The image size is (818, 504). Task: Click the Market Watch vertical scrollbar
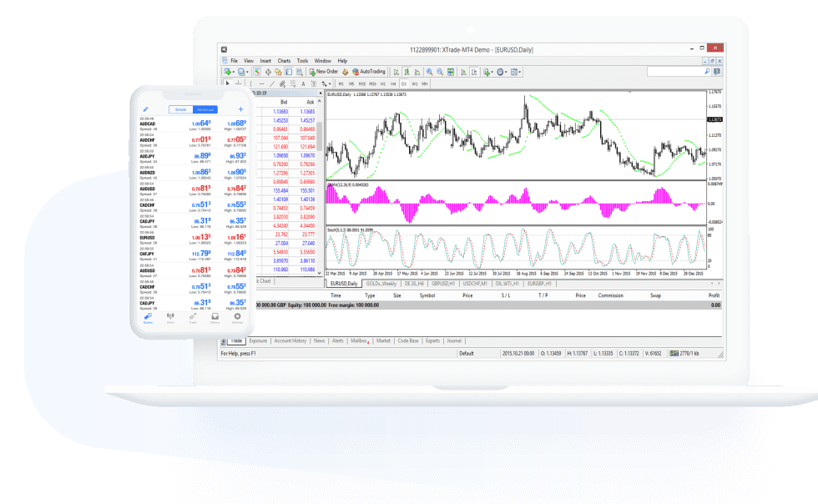coord(319,187)
